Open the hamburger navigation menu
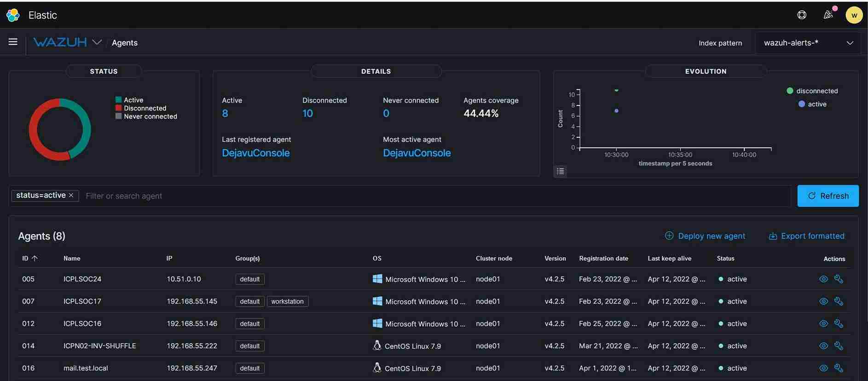 pyautogui.click(x=13, y=42)
